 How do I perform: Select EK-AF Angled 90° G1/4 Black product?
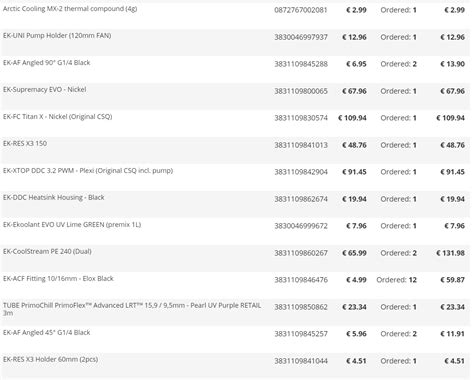47,63
